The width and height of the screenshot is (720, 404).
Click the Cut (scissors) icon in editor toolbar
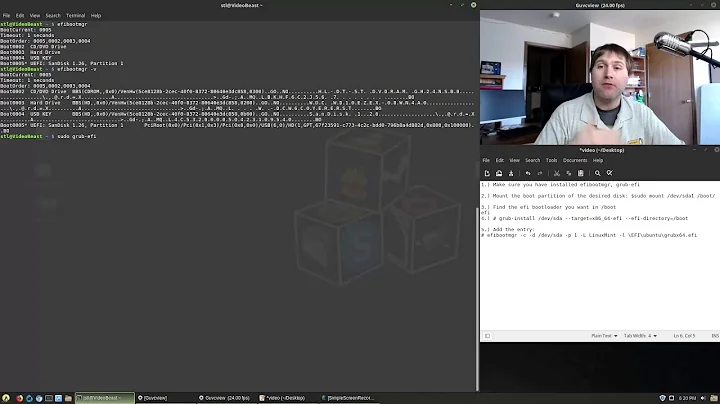(555, 173)
